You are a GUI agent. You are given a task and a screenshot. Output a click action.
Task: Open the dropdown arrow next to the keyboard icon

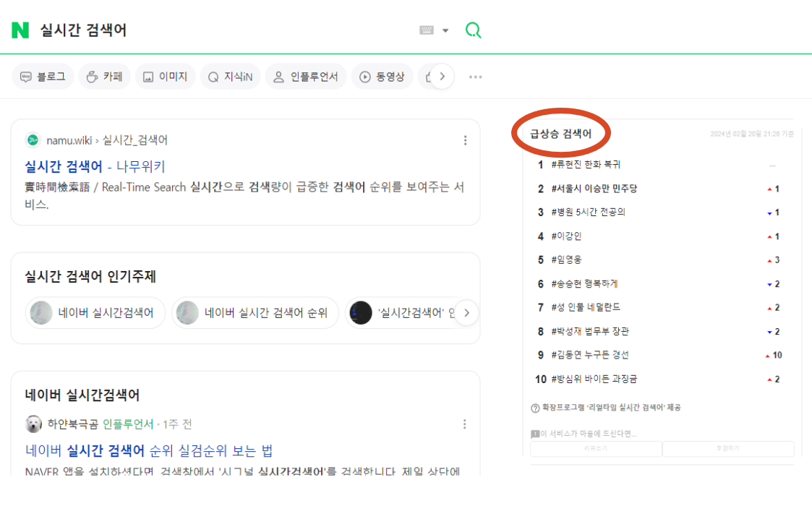click(x=444, y=30)
